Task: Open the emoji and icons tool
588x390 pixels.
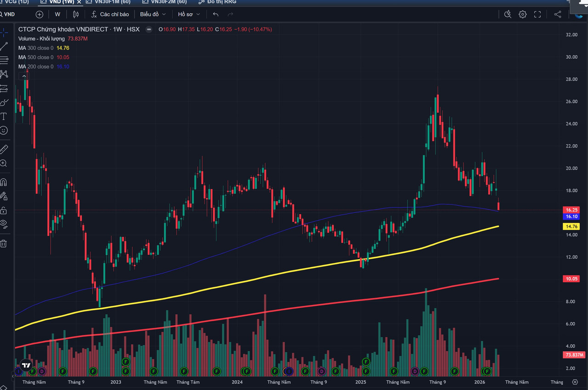Action: pos(4,130)
